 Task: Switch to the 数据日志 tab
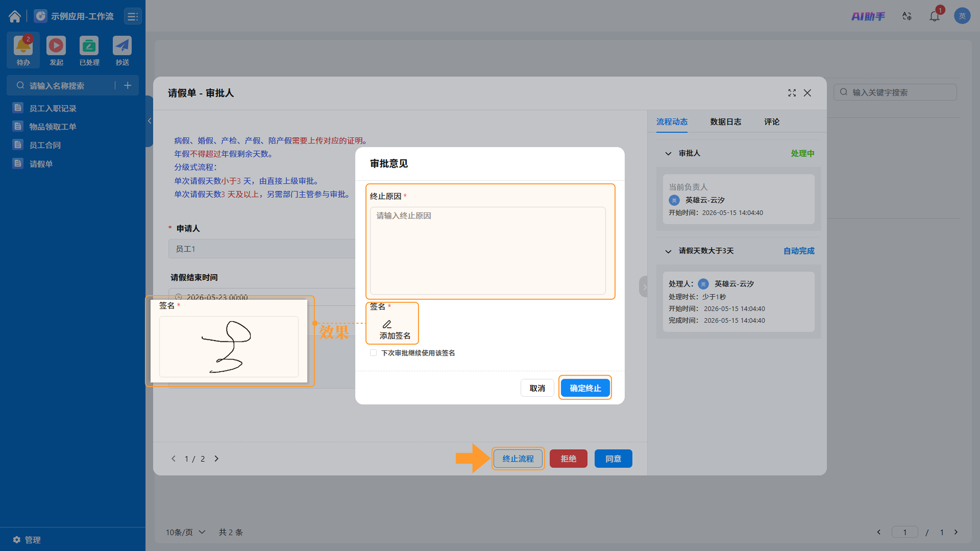[x=726, y=122]
